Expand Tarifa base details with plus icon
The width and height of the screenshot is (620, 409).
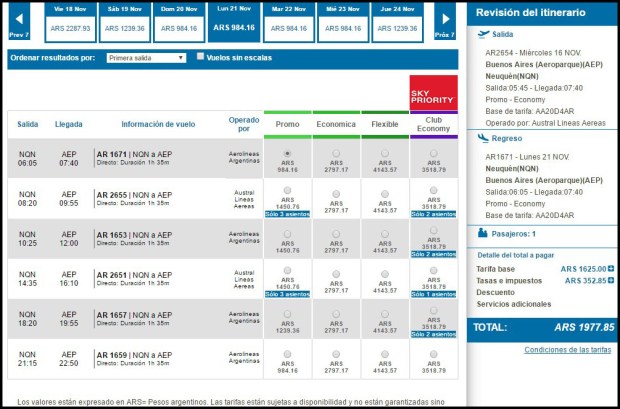(x=611, y=269)
